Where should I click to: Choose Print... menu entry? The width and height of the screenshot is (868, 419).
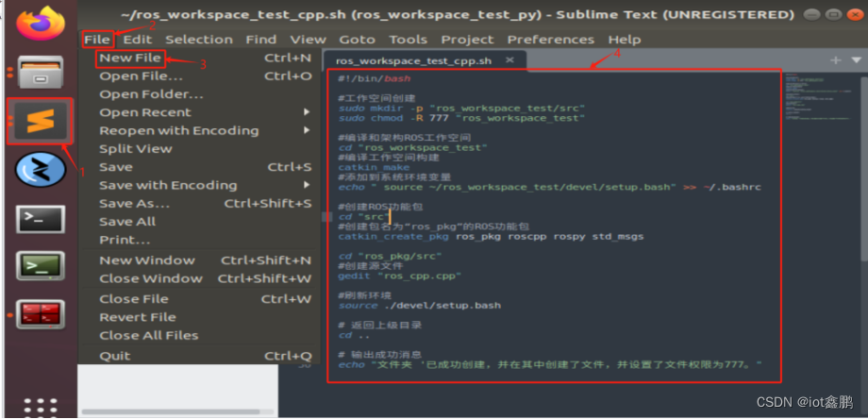pos(199,241)
